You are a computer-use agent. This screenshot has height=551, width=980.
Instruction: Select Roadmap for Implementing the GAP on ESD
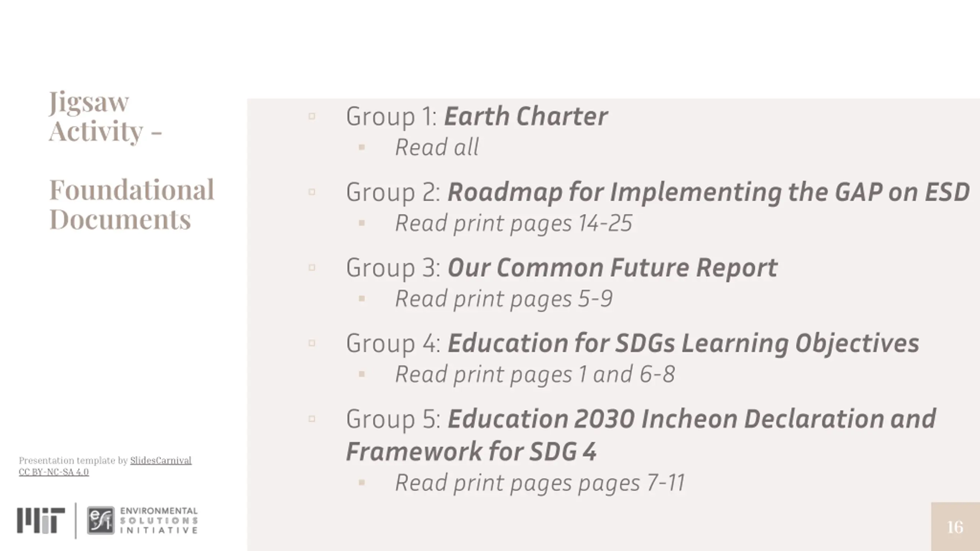click(709, 192)
